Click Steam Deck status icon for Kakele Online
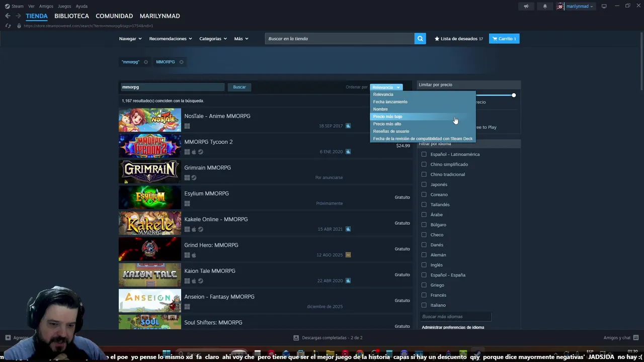The height and width of the screenshot is (362, 644). pos(348,229)
